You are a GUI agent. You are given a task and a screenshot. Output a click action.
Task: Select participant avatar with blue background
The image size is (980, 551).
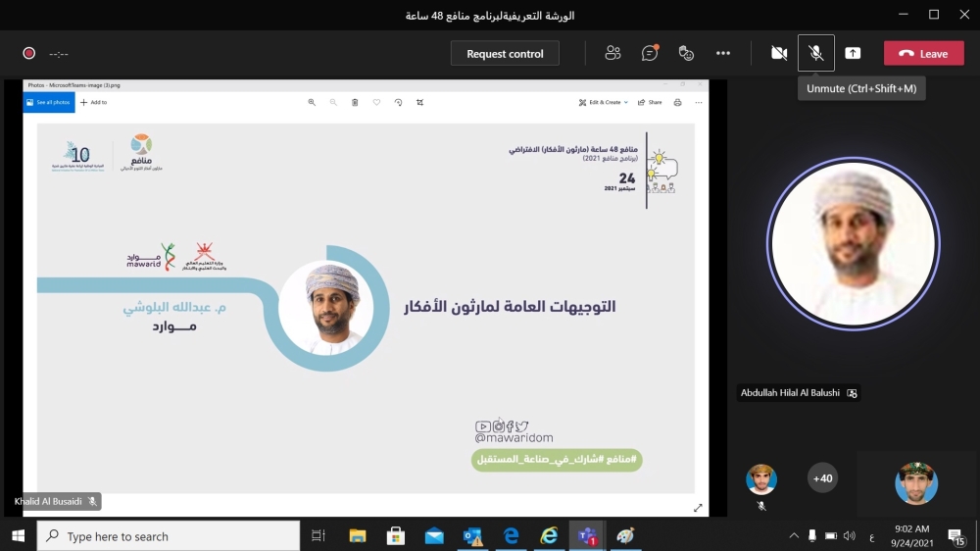click(x=916, y=482)
